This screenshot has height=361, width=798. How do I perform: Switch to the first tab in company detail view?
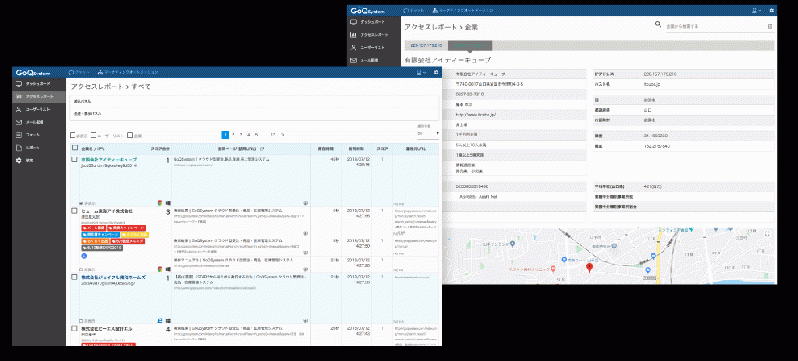tap(426, 46)
